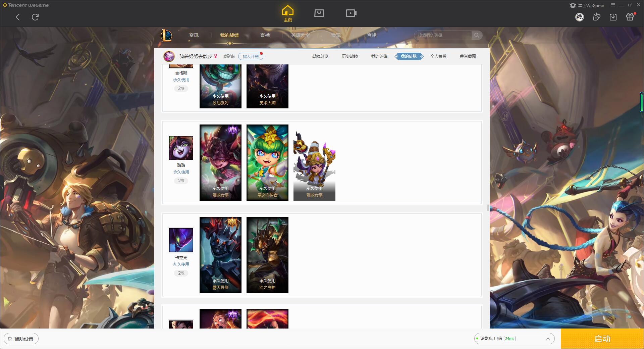Viewport: 644px width, 349px height.
Task: Open the hamburger menu in title bar
Action: 613,5
